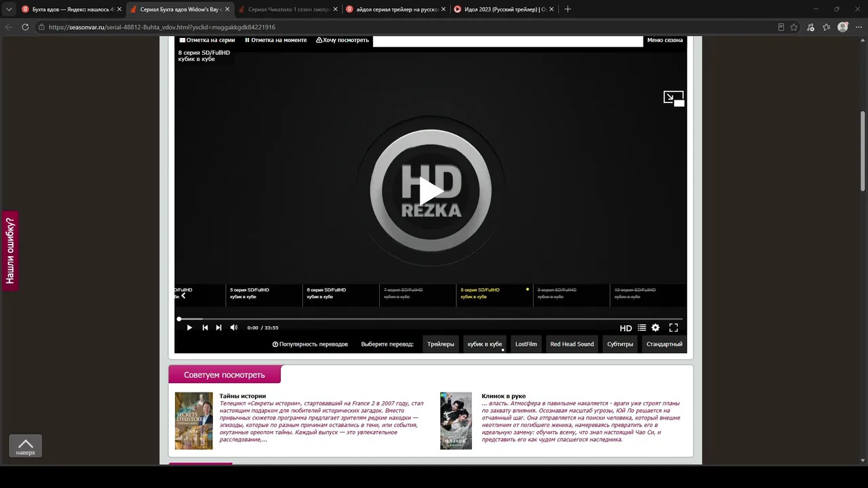Bookmark this page with the star icon
This screenshot has height=488, width=868.
794,27
